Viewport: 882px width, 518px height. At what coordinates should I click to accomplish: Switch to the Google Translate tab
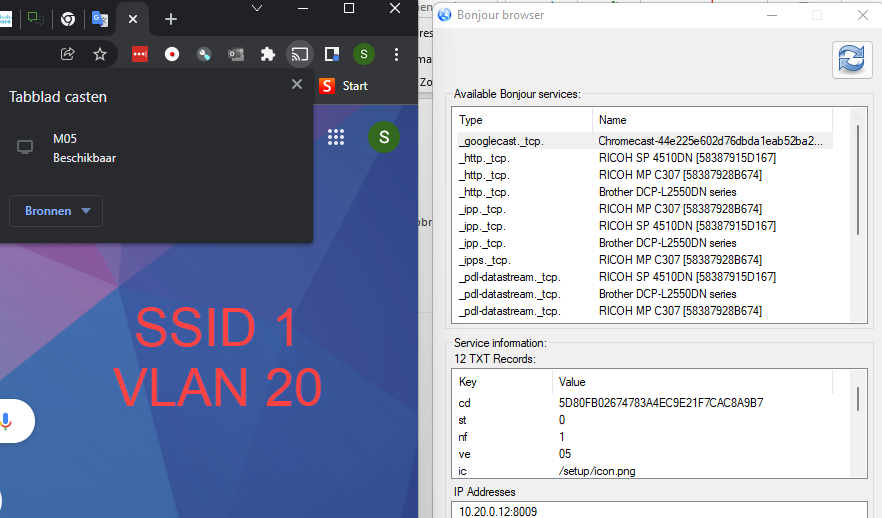click(x=99, y=19)
